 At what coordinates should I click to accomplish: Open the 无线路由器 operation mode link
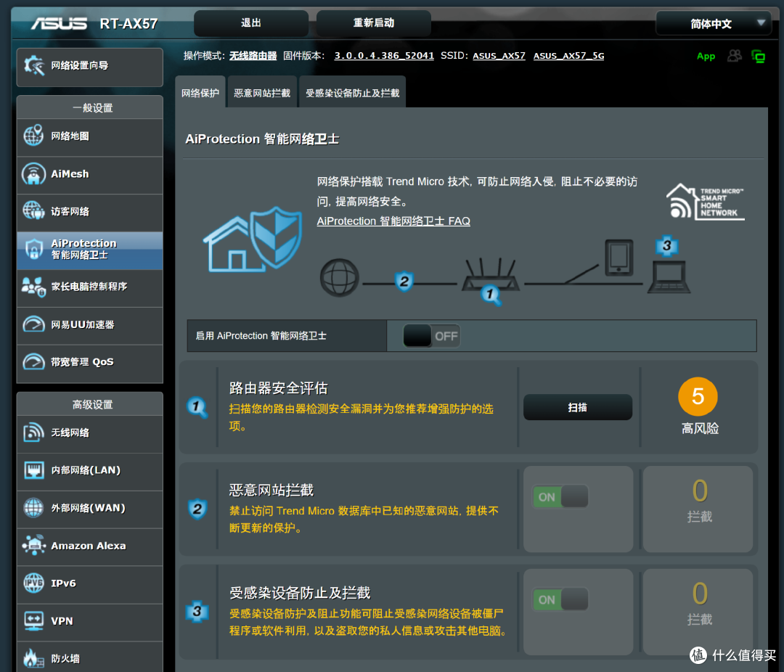[253, 55]
